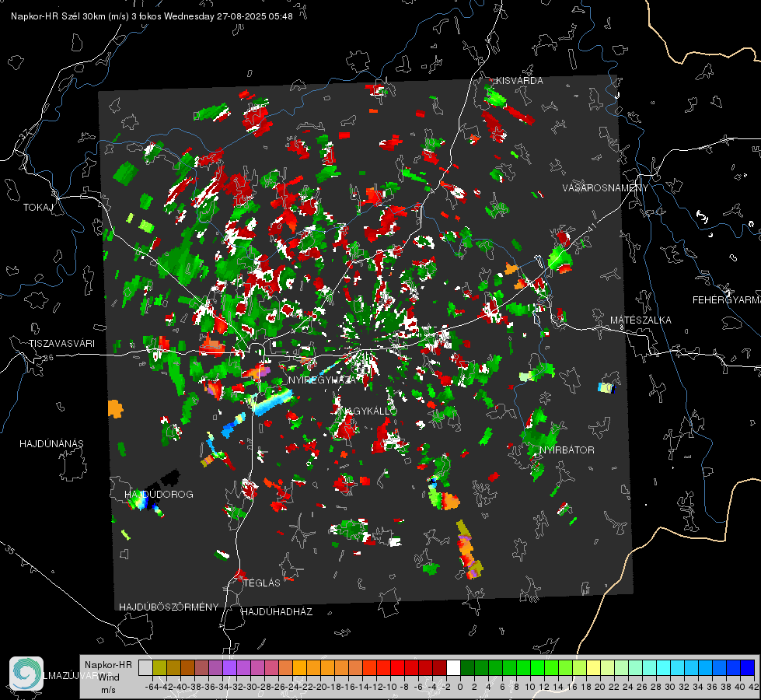Screen dimensions: 761x700
Task: Pick the white zero-velocity legend swatch
Action: pyautogui.click(x=453, y=667)
